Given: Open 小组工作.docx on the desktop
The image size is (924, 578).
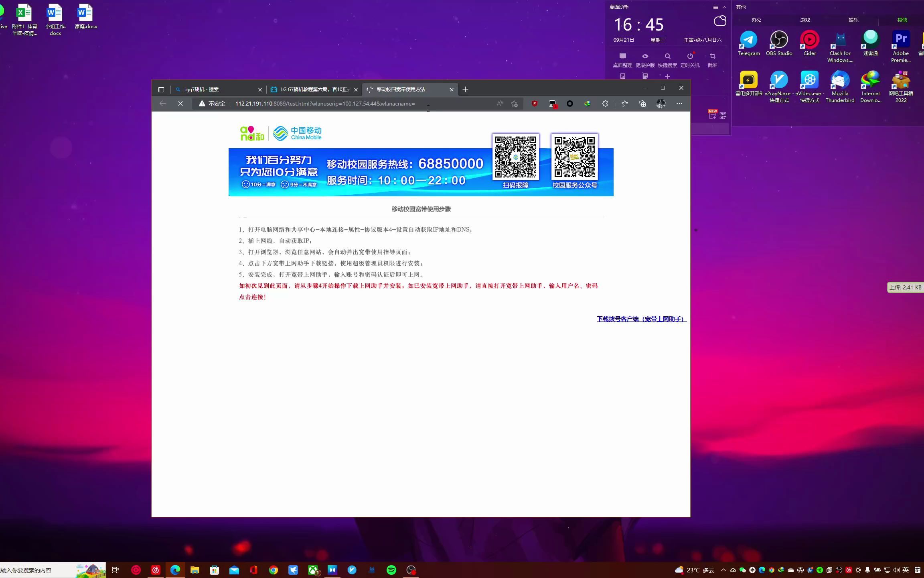Looking at the screenshot, I should pyautogui.click(x=55, y=20).
